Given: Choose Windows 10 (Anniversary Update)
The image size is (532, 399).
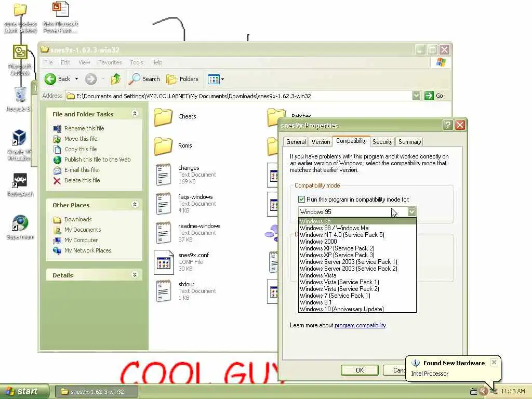Looking at the screenshot, I should [357, 309].
